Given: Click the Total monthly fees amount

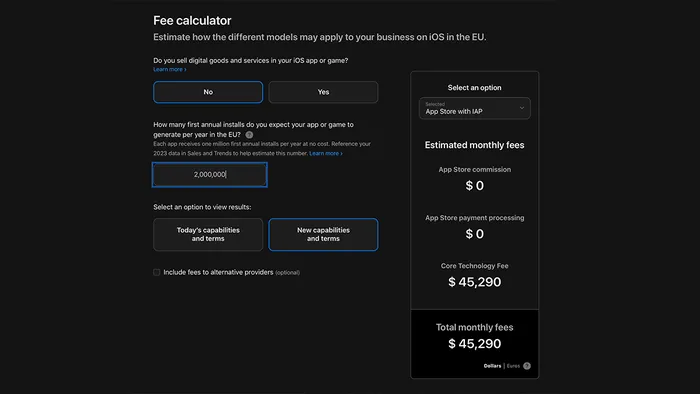Looking at the screenshot, I should click(475, 344).
